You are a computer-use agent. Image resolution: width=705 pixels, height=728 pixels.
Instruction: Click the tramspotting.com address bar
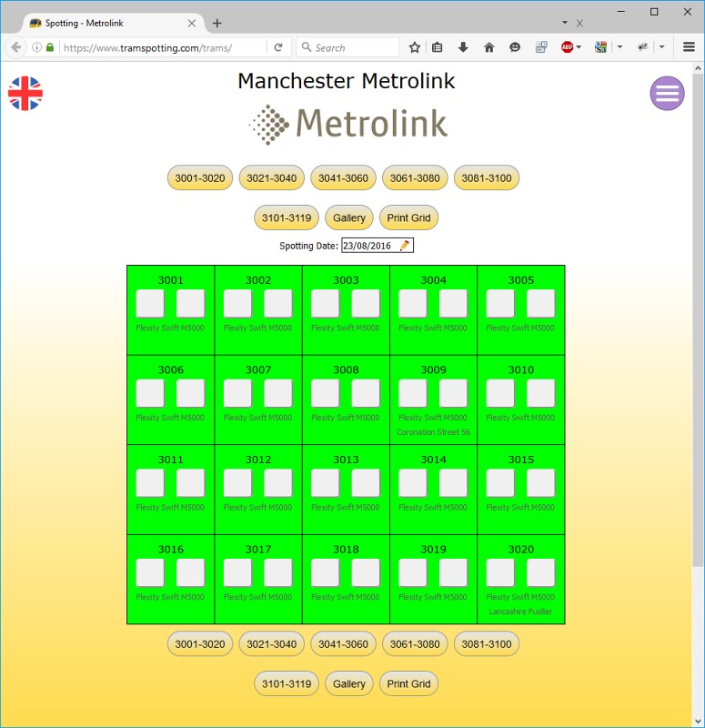(163, 47)
